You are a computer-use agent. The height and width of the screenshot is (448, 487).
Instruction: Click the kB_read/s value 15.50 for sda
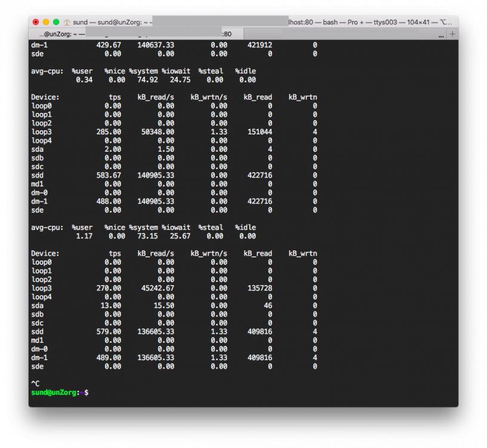[164, 306]
